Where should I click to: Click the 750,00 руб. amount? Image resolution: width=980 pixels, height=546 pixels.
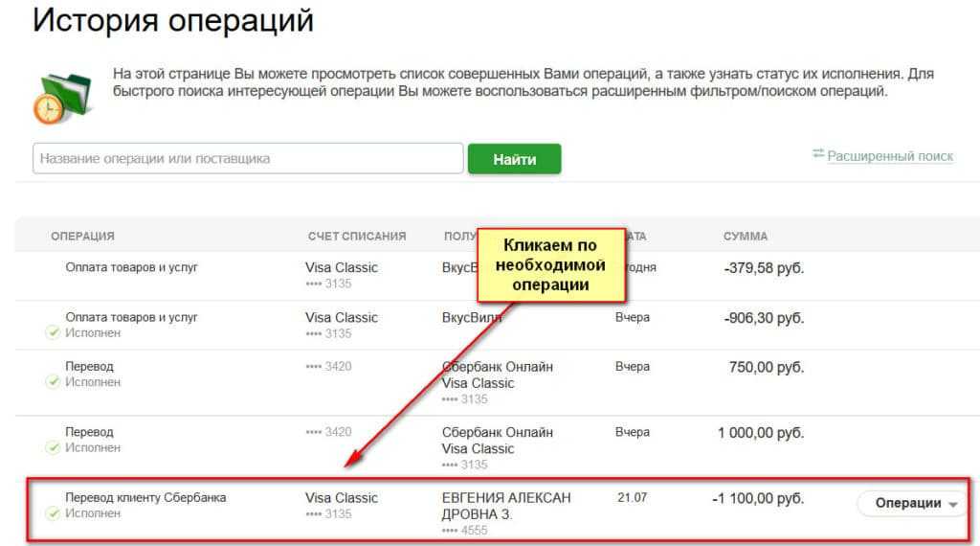(x=767, y=368)
